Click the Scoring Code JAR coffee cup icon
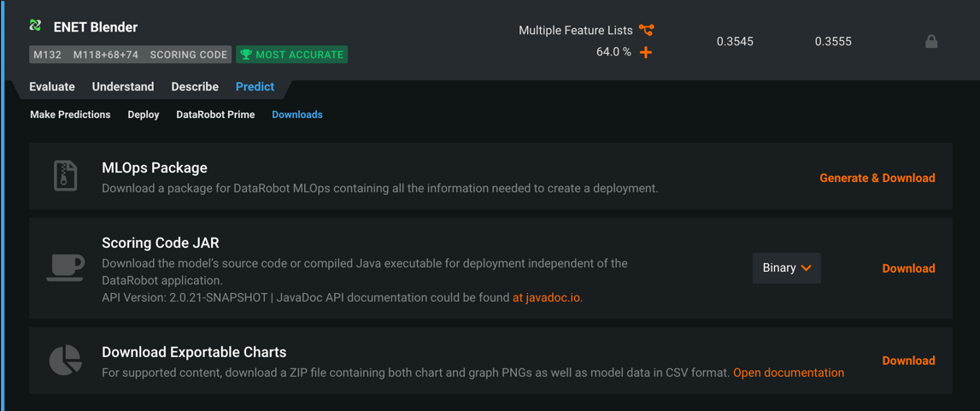 coord(65,268)
